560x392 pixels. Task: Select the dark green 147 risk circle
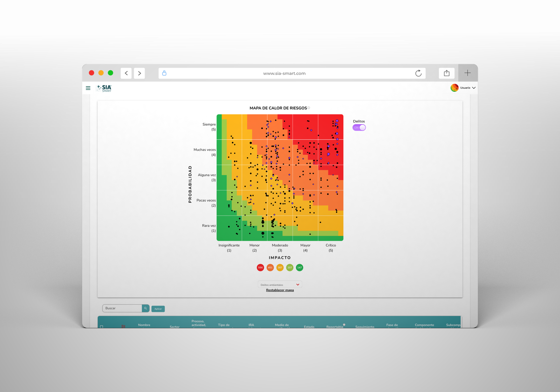(300, 268)
